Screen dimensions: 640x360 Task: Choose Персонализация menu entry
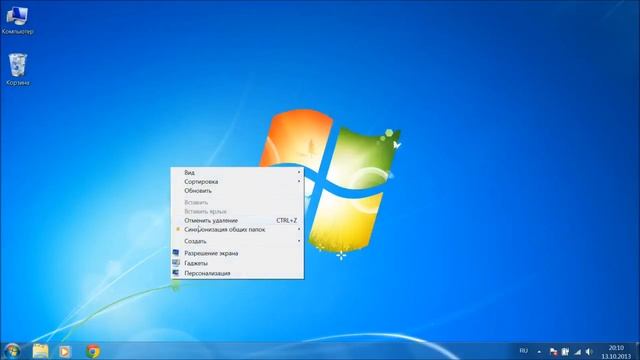(x=237, y=273)
